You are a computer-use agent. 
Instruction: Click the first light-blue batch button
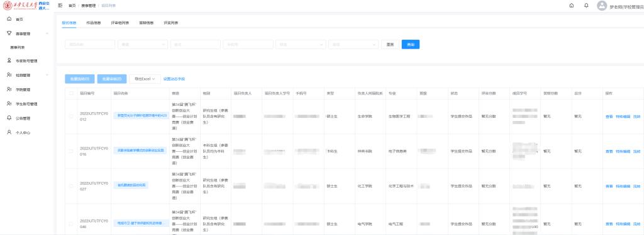(80, 79)
